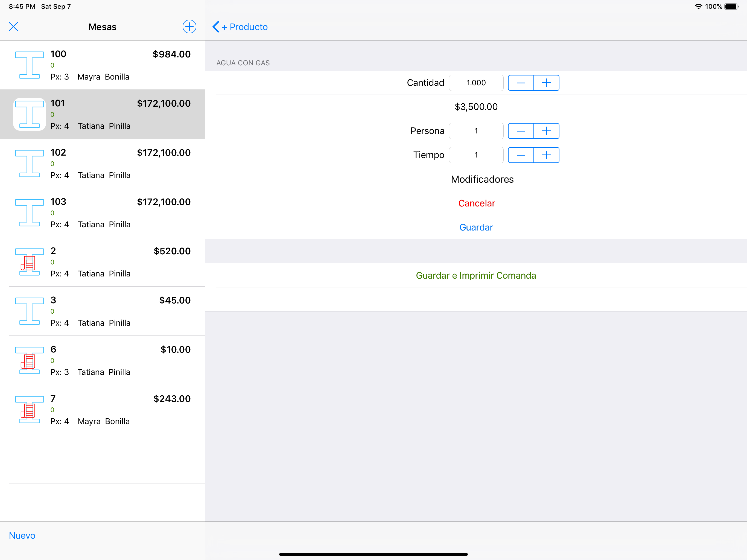Tap Px: 4 on mesa 2 row
The width and height of the screenshot is (747, 560).
[59, 274]
